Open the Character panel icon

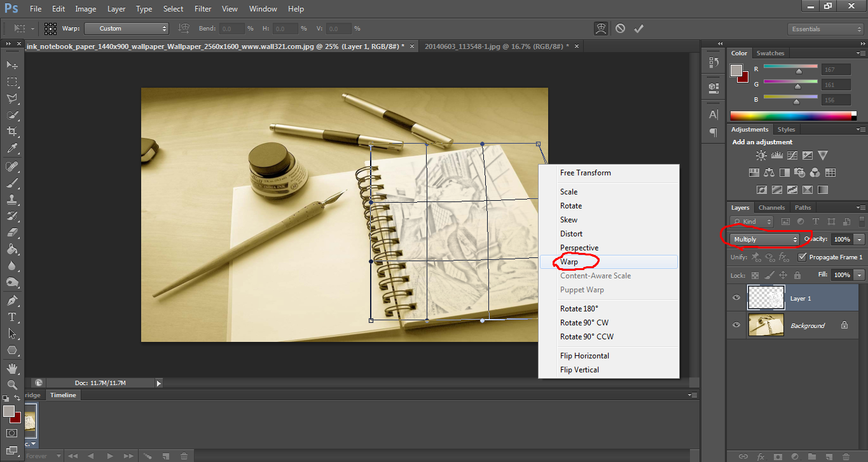[713, 115]
